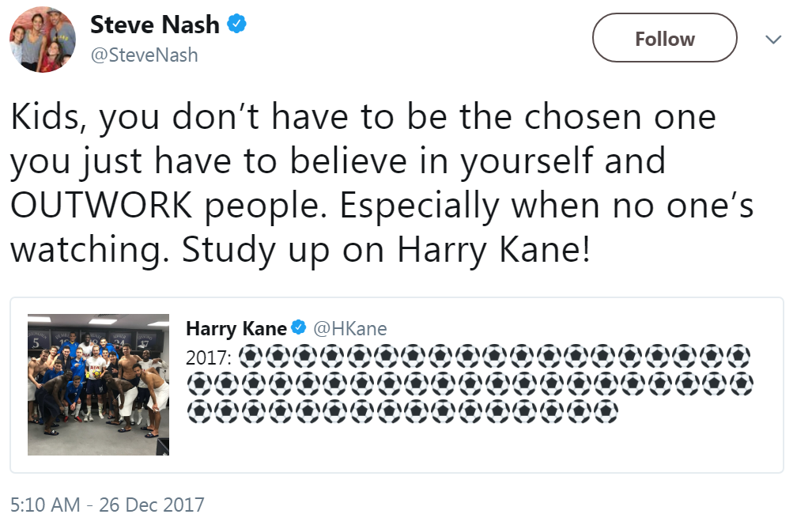Click the first soccer ball emoji after 2017:
The height and width of the screenshot is (518, 812).
coord(250,357)
